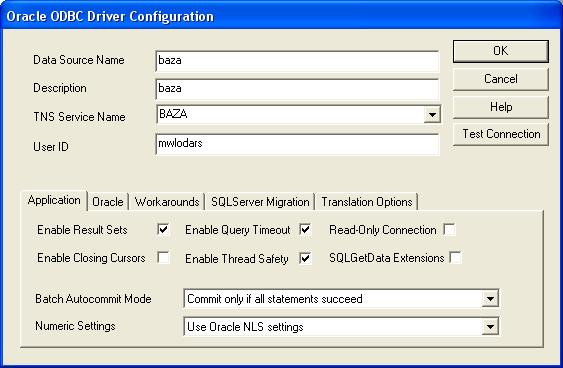Click the 'Description' label
This screenshot has height=368, width=563.
tap(60, 88)
